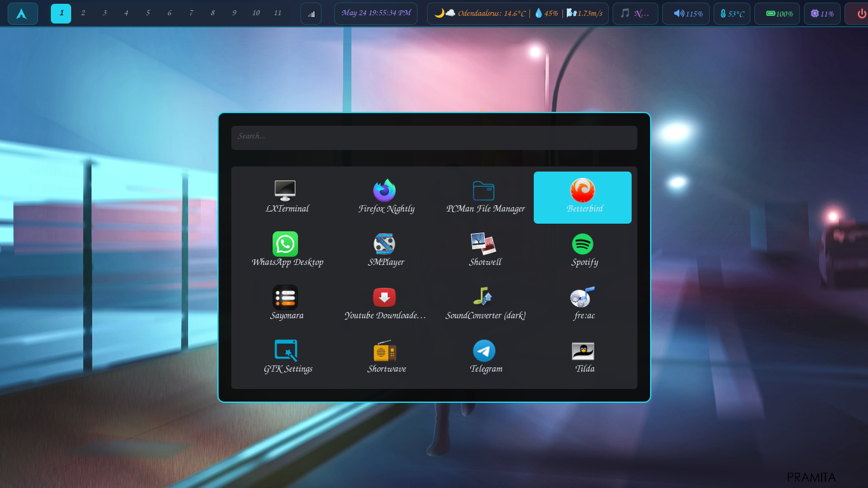Open Sayonara music player

(x=287, y=304)
